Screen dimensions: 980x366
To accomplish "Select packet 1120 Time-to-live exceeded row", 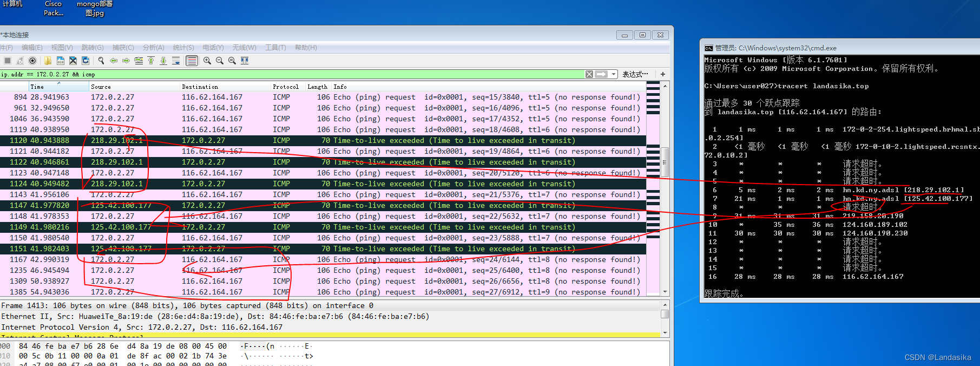I will pos(323,140).
